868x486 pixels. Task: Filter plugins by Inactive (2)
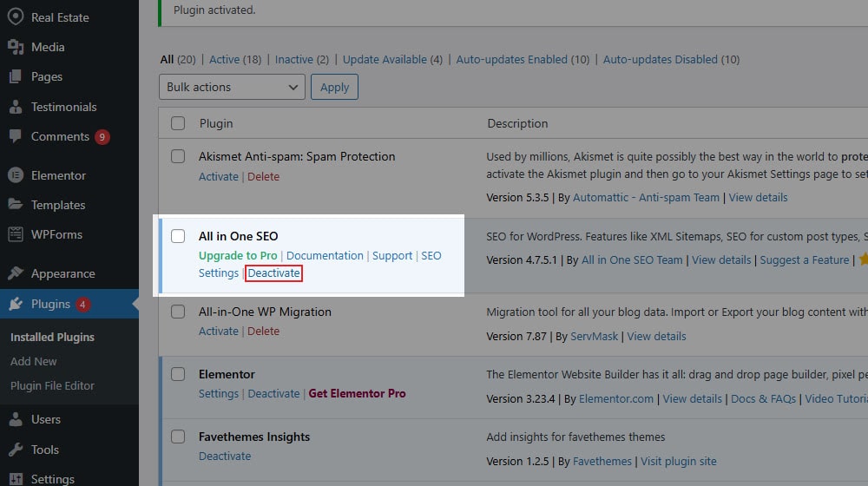[302, 59]
